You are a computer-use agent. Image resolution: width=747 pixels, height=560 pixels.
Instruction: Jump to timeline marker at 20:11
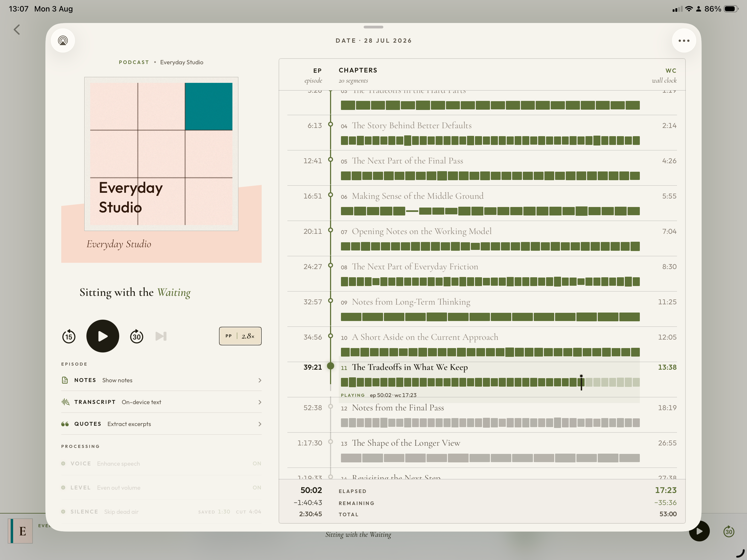(x=331, y=230)
